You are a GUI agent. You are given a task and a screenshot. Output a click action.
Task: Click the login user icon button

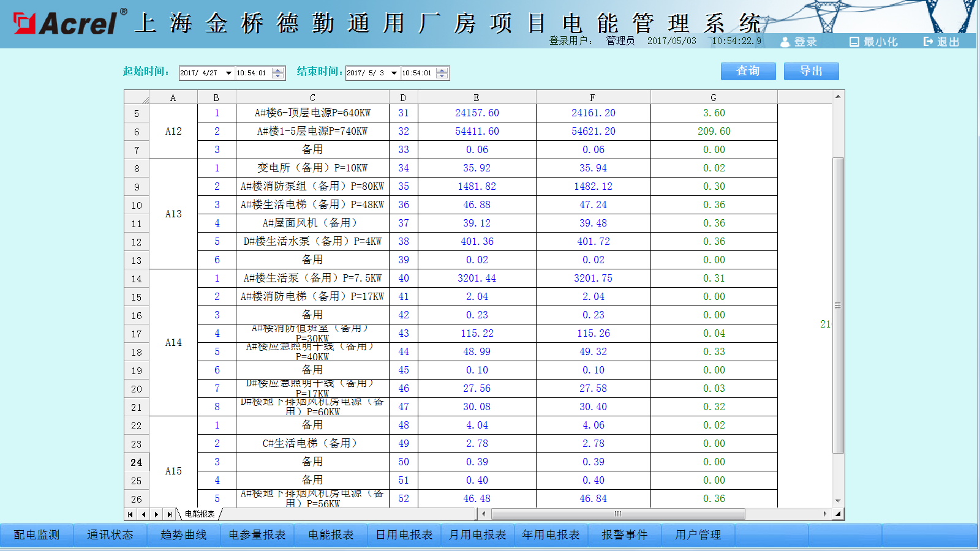tap(785, 42)
